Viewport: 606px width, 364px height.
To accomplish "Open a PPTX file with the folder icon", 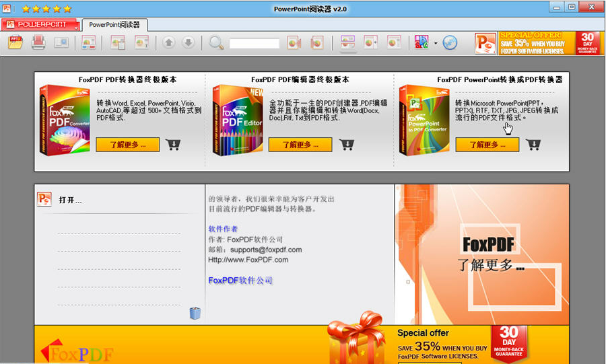I will pos(15,42).
